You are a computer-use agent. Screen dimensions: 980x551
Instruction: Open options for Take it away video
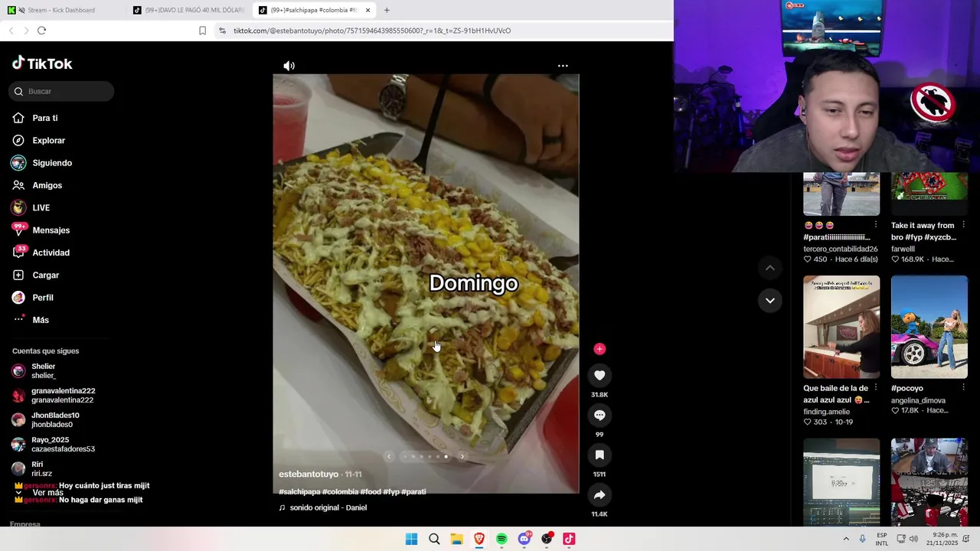coord(963,225)
